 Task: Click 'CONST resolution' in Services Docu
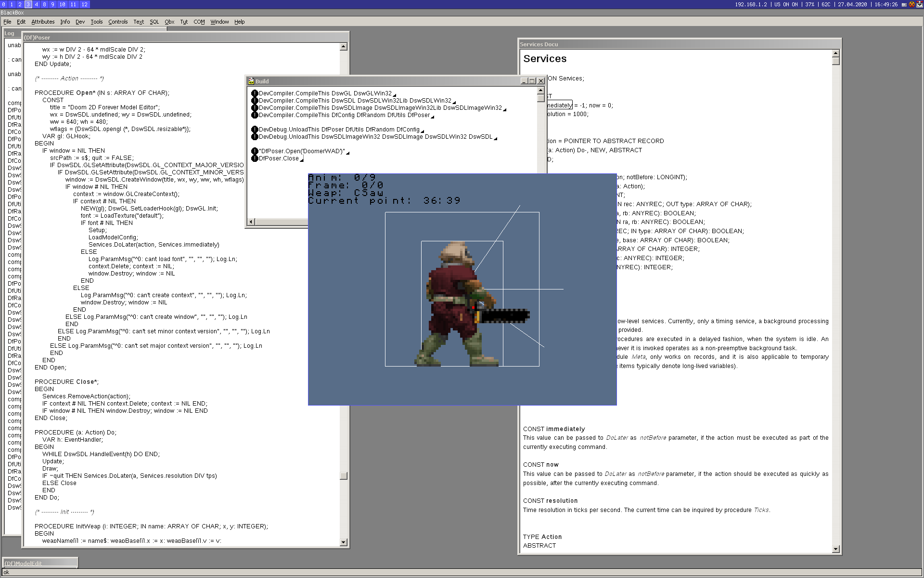click(550, 501)
